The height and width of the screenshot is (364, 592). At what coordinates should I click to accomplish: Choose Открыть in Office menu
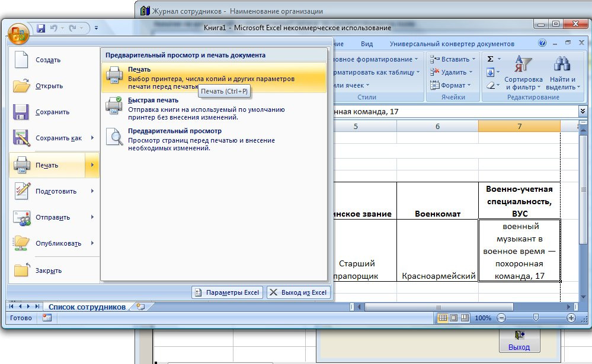pos(54,86)
